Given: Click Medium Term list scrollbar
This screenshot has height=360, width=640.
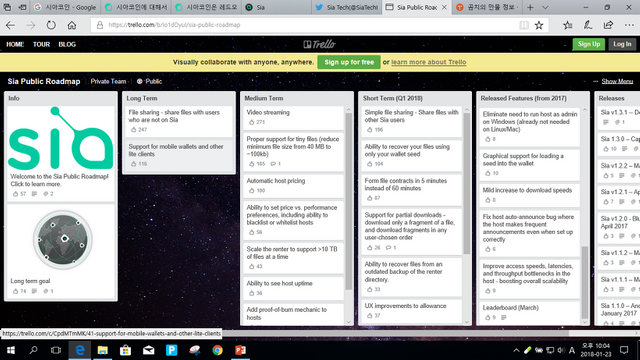Looking at the screenshot, I should pos(349,201).
